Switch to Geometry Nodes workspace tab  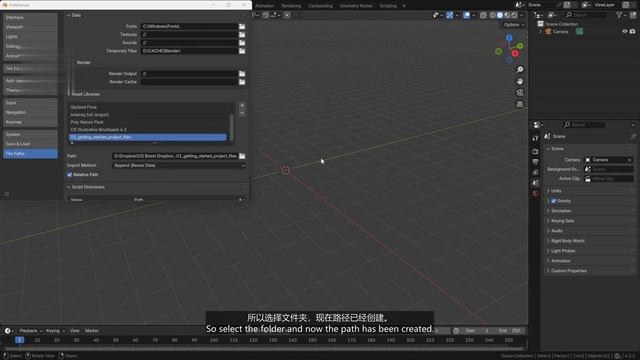point(356,6)
